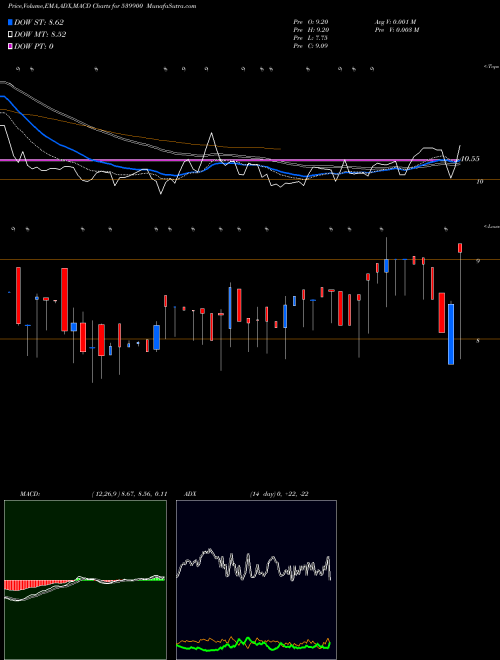
Task: Select the 'DOW PT: 0' legend text
Action: (33, 46)
